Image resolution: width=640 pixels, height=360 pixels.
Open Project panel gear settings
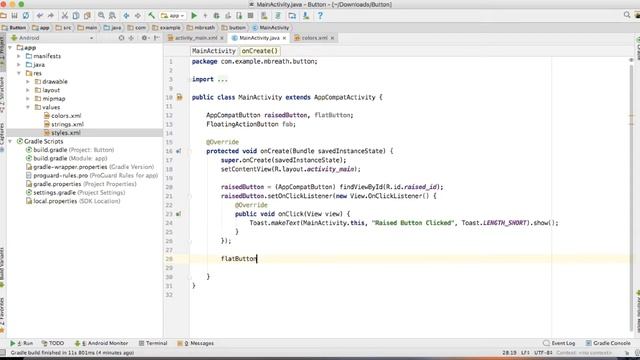[144, 38]
